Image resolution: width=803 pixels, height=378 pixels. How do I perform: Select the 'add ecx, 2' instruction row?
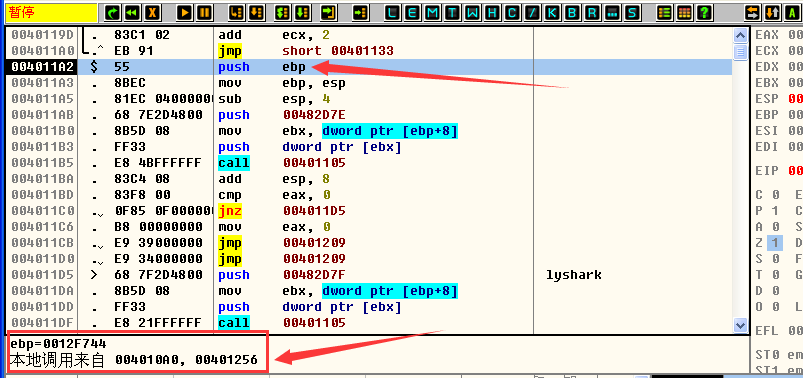pyautogui.click(x=369, y=35)
